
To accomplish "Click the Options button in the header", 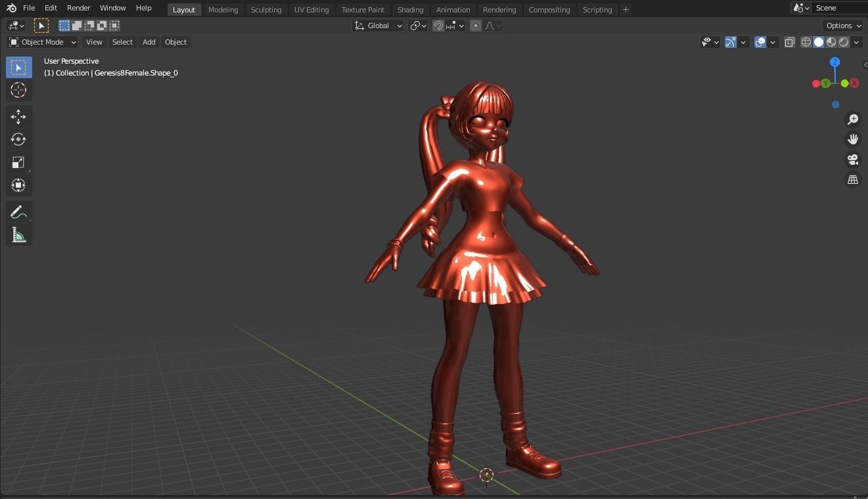I will coord(842,25).
